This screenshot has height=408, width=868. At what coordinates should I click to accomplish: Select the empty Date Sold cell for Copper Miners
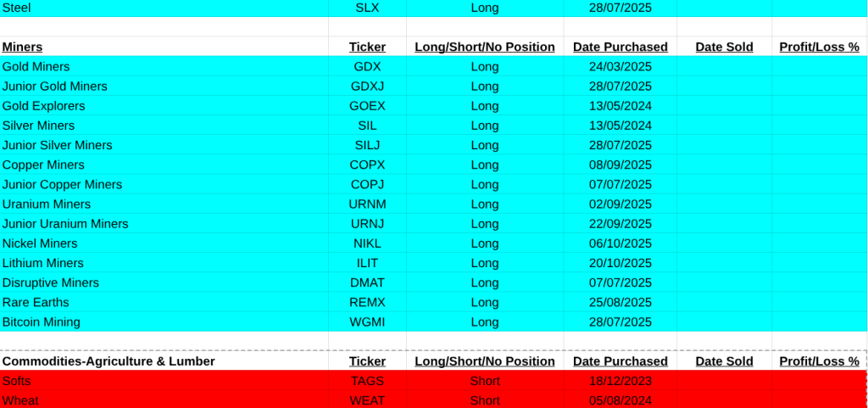pos(724,165)
